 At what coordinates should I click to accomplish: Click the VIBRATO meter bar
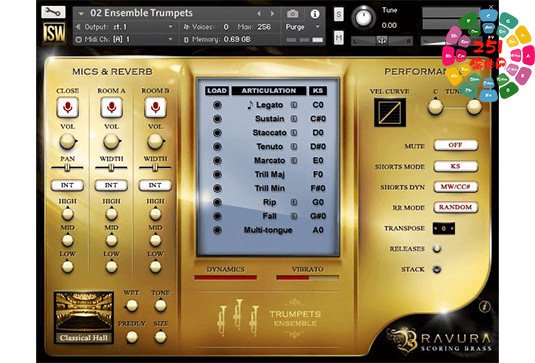tap(307, 278)
